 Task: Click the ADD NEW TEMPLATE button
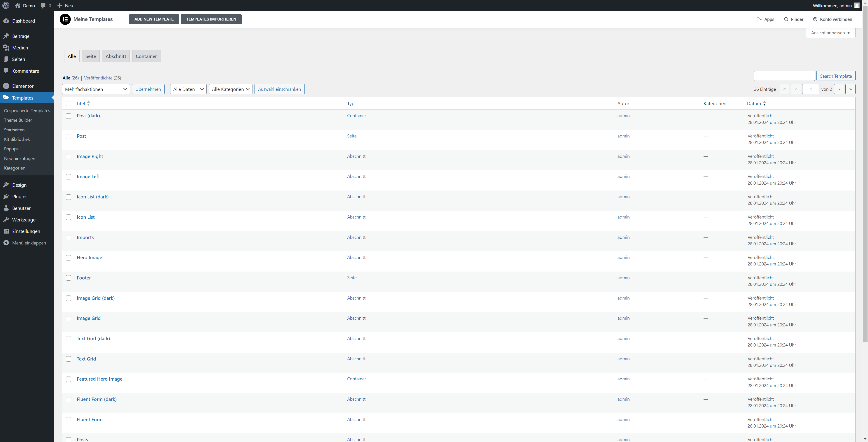point(154,19)
